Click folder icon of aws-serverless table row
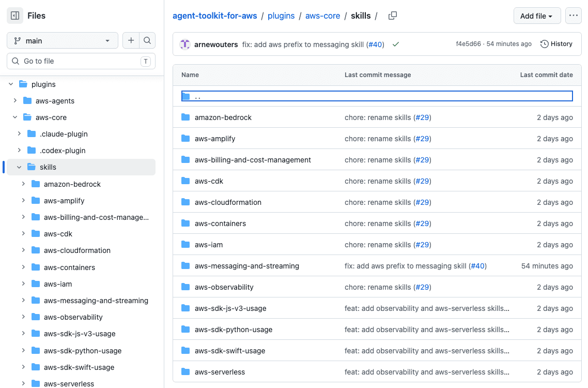The width and height of the screenshot is (588, 388). click(185, 372)
